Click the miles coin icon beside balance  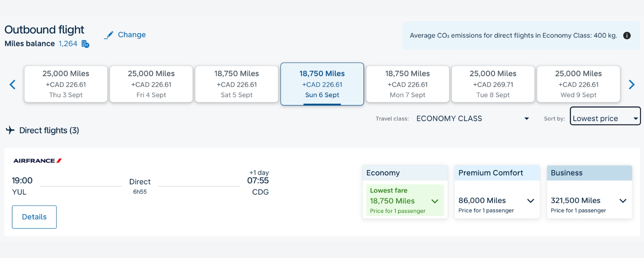[x=85, y=44]
